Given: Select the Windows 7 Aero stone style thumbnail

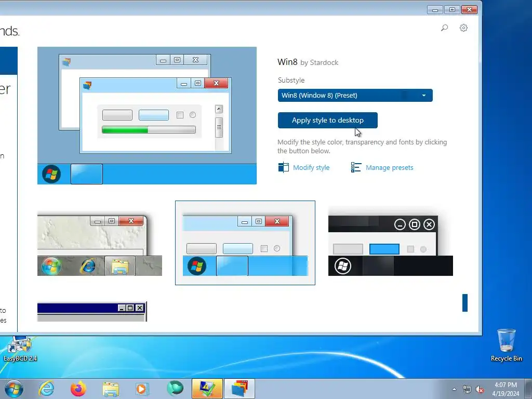Looking at the screenshot, I should (x=99, y=245).
